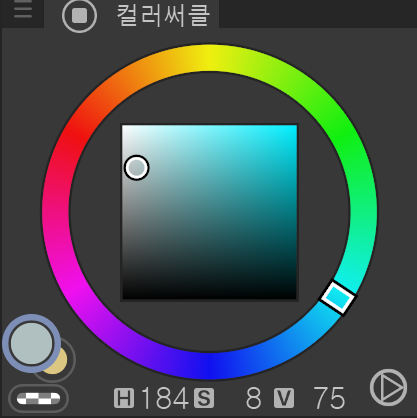Select the main drawing color swatch
The width and height of the screenshot is (417, 418).
[32, 343]
